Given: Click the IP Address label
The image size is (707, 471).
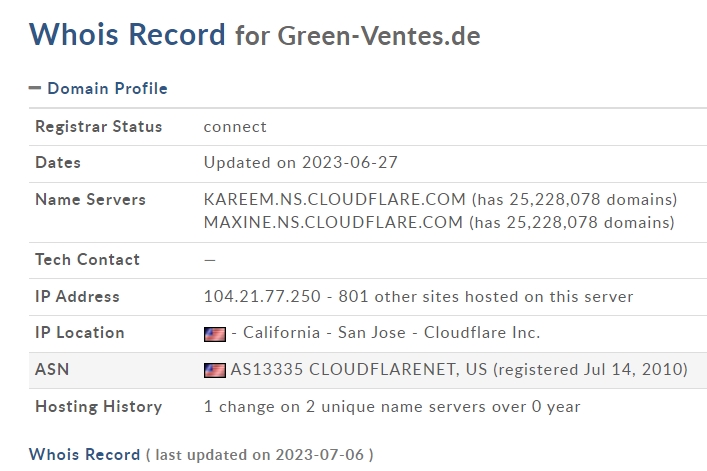Looking at the screenshot, I should click(x=78, y=297).
